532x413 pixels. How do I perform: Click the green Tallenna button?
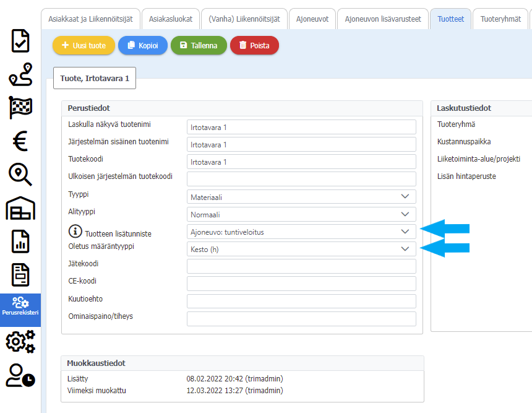(x=198, y=45)
